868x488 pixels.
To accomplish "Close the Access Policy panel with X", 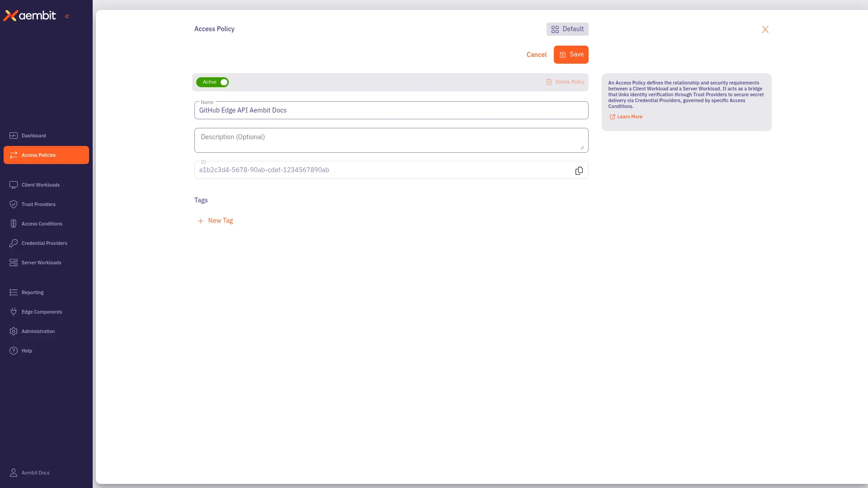I will click(765, 29).
